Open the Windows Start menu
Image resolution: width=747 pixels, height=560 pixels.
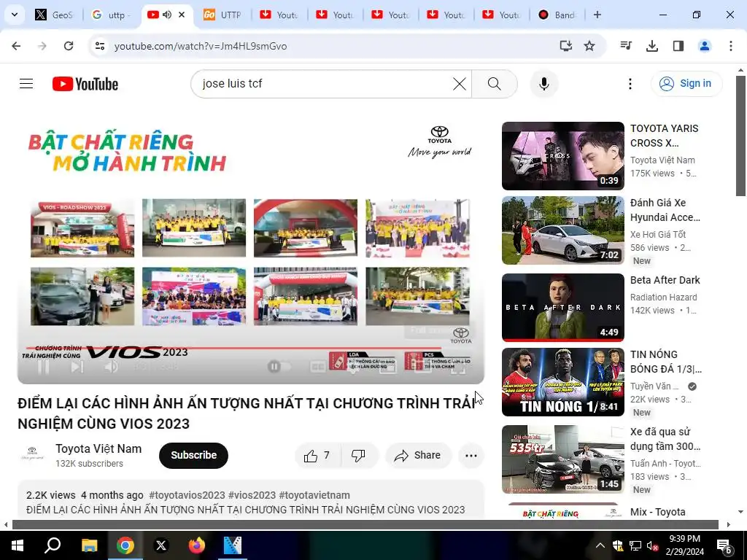pos(18,545)
